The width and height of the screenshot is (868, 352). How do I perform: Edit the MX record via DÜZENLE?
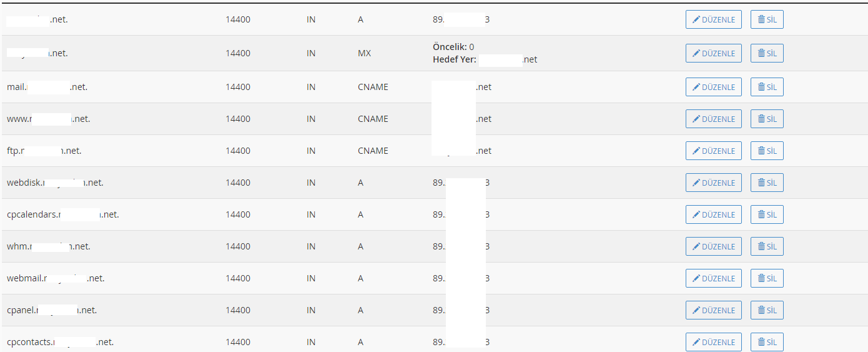[714, 53]
